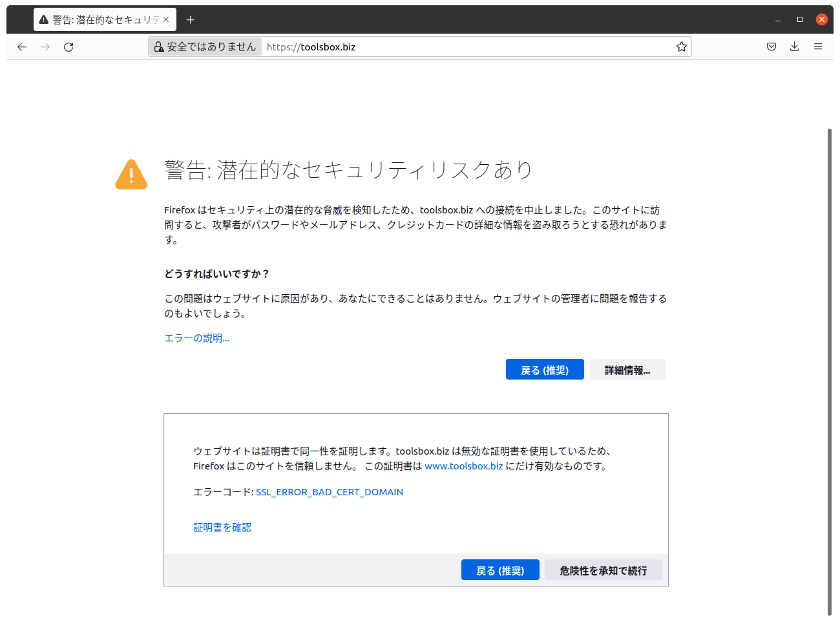Screen dimensions: 840x624
Task: Open the Pocket save icon
Action: click(x=772, y=47)
